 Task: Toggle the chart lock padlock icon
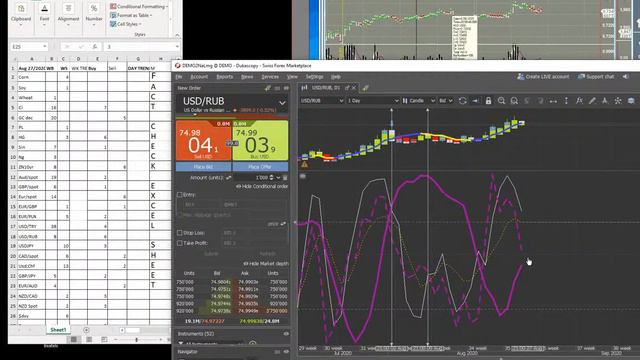click(x=488, y=101)
